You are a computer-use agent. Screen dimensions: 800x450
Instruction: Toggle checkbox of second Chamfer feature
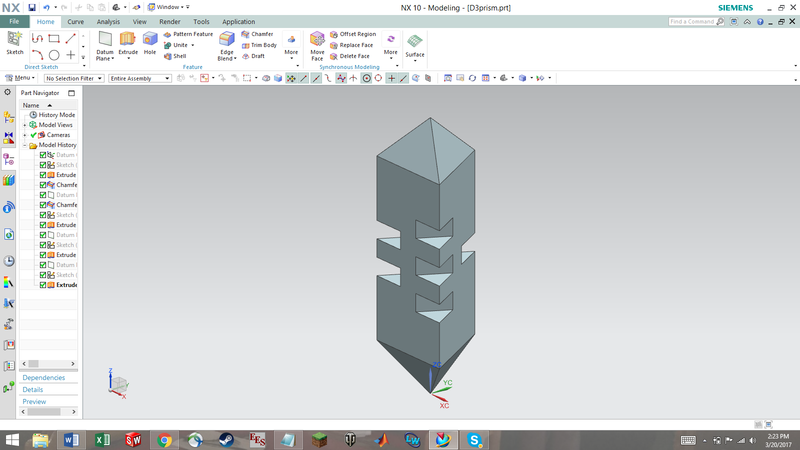pyautogui.click(x=43, y=205)
